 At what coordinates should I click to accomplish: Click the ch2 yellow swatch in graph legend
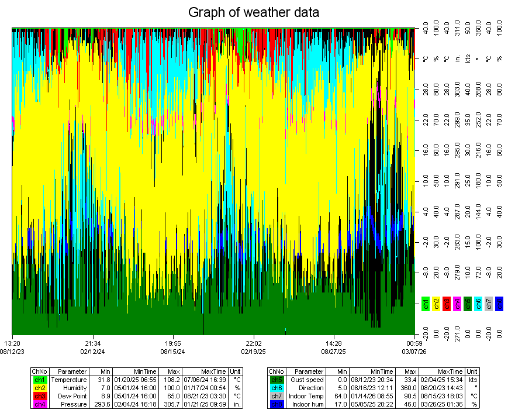coord(436,303)
